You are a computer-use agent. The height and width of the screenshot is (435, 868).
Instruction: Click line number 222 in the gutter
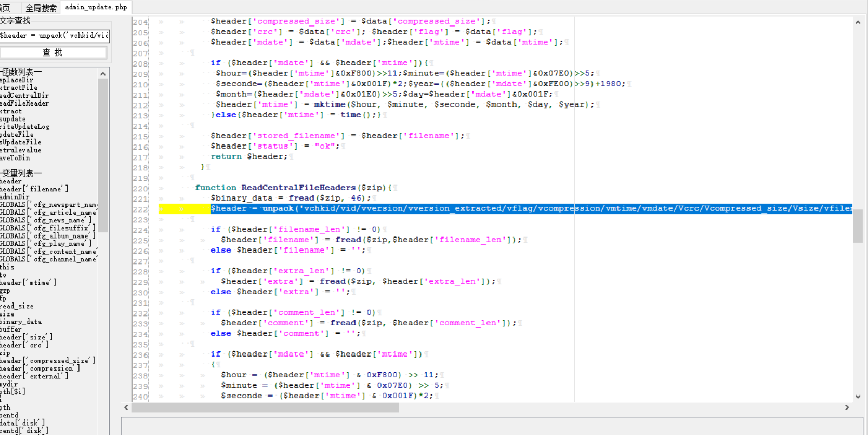click(x=140, y=209)
